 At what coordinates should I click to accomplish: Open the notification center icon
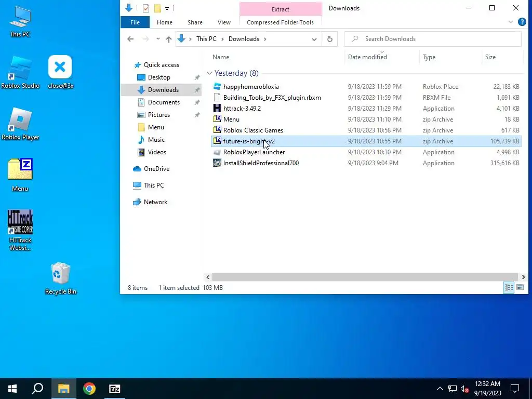[515, 389]
